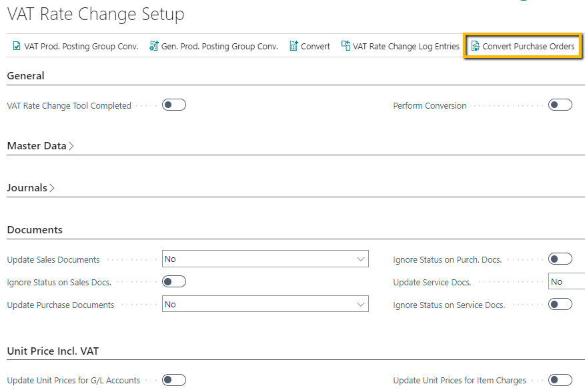Toggle VAT Rate Change Tool Completed switch
The image size is (585, 392).
pyautogui.click(x=173, y=105)
